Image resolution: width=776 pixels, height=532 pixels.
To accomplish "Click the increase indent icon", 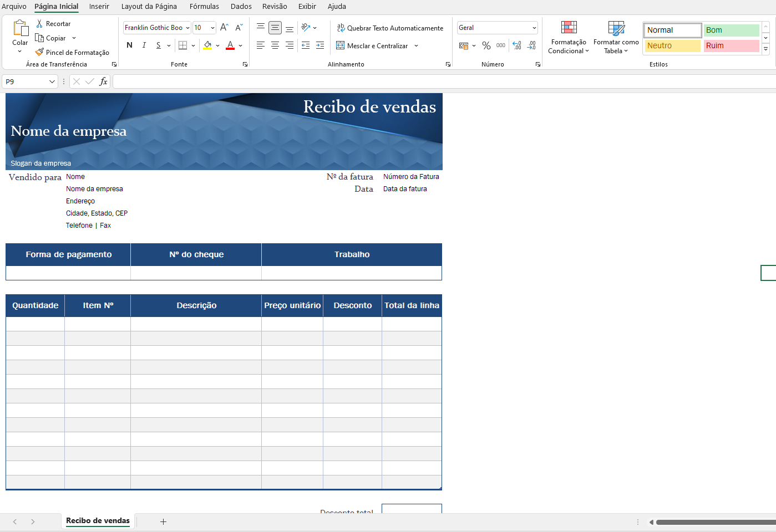I will 320,45.
